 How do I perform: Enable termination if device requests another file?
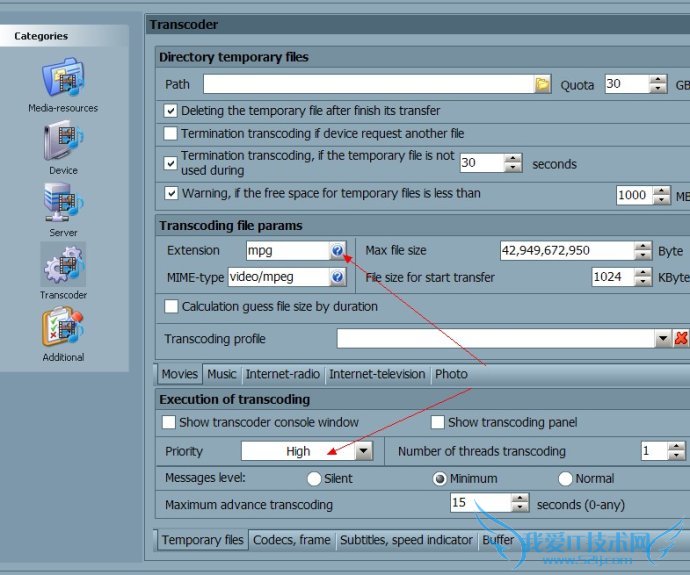tap(170, 133)
